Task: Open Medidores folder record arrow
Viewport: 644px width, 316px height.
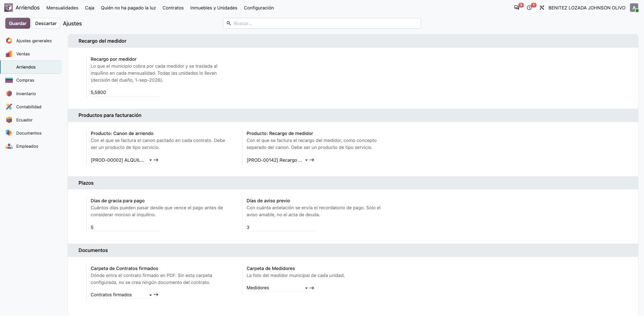Action: (312, 288)
